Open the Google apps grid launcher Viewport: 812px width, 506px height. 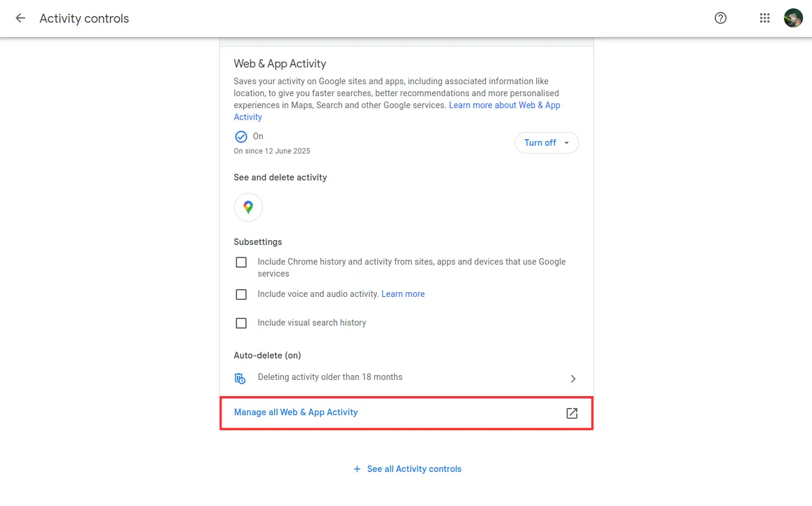click(765, 18)
